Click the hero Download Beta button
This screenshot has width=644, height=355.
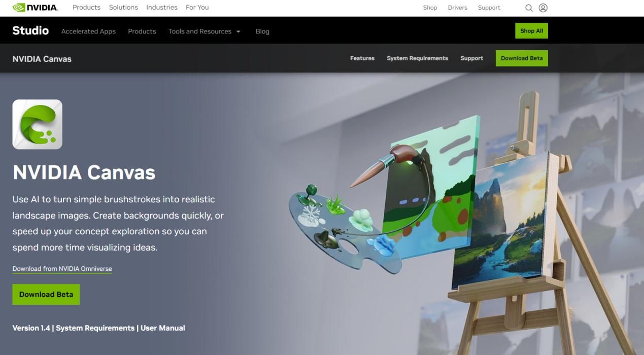click(x=46, y=295)
